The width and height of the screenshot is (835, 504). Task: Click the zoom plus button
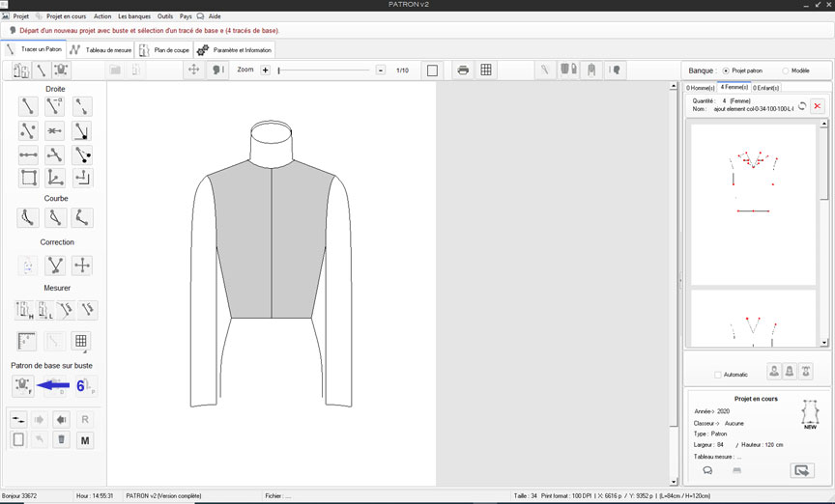265,70
